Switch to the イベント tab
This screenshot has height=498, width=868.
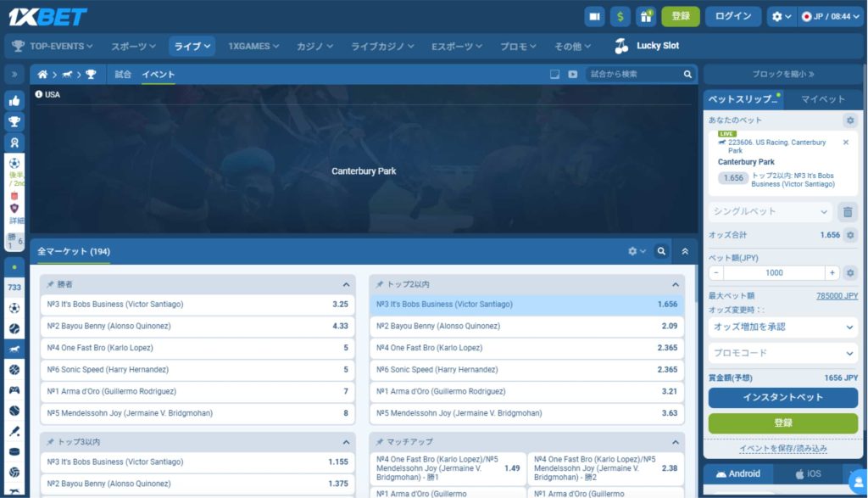click(x=159, y=74)
